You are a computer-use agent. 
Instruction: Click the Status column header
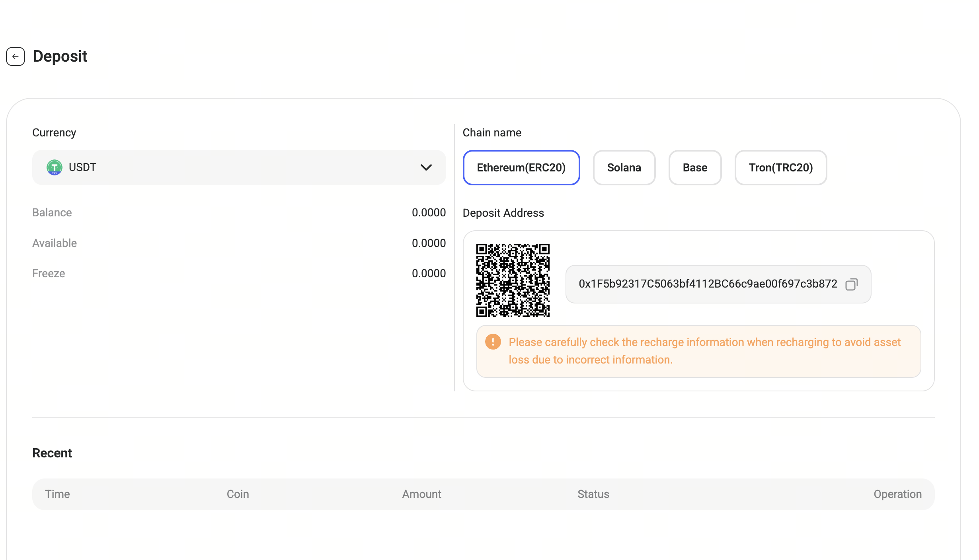pyautogui.click(x=593, y=494)
